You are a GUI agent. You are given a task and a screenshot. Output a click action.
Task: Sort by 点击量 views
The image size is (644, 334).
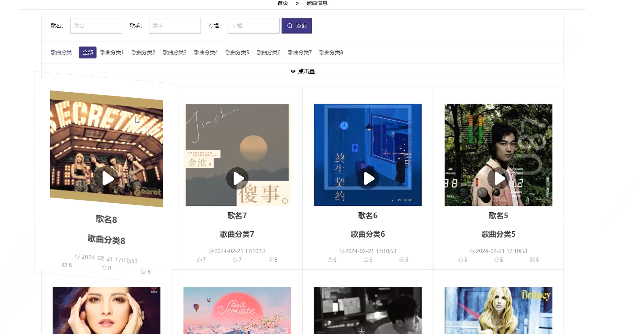[302, 71]
